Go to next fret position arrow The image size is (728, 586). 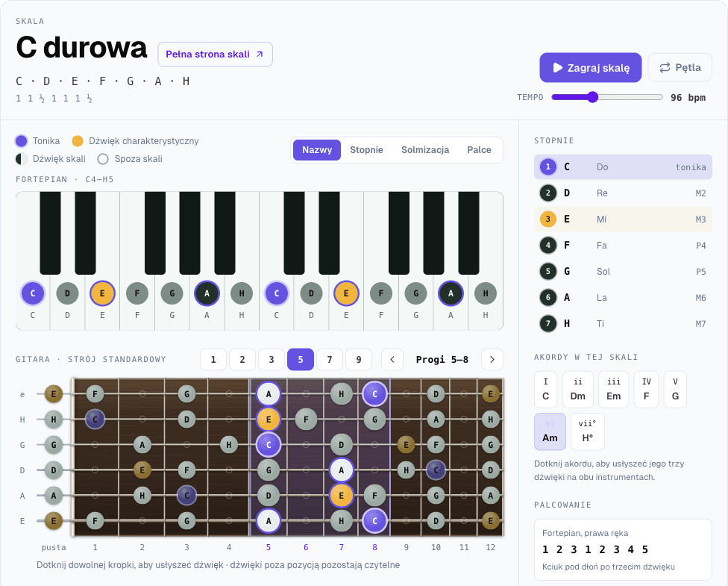[492, 359]
